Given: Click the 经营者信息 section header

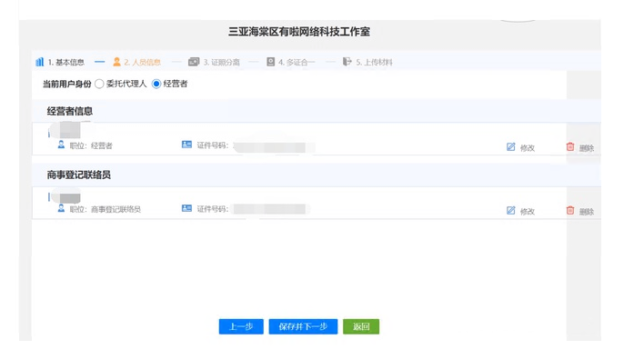Looking at the screenshot, I should point(70,111).
